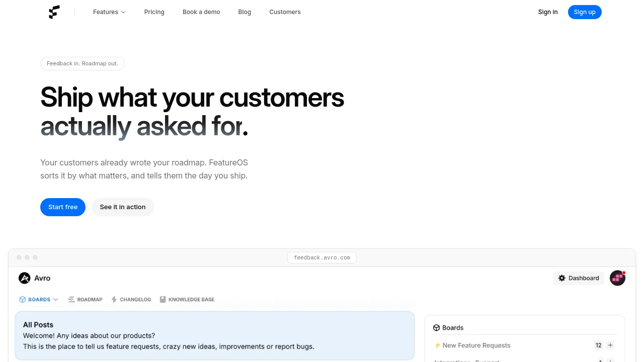Viewport: 644px width, 362px height.
Task: Click the Changelog lightning icon
Action: pyautogui.click(x=114, y=300)
